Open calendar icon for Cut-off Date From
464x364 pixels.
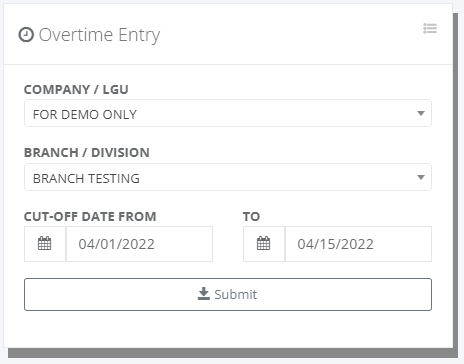(x=45, y=244)
